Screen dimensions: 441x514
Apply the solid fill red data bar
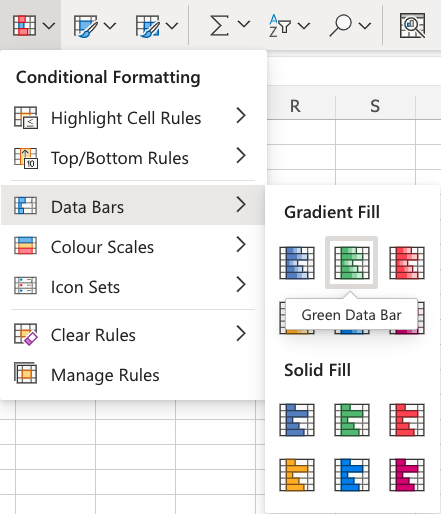[x=407, y=420]
